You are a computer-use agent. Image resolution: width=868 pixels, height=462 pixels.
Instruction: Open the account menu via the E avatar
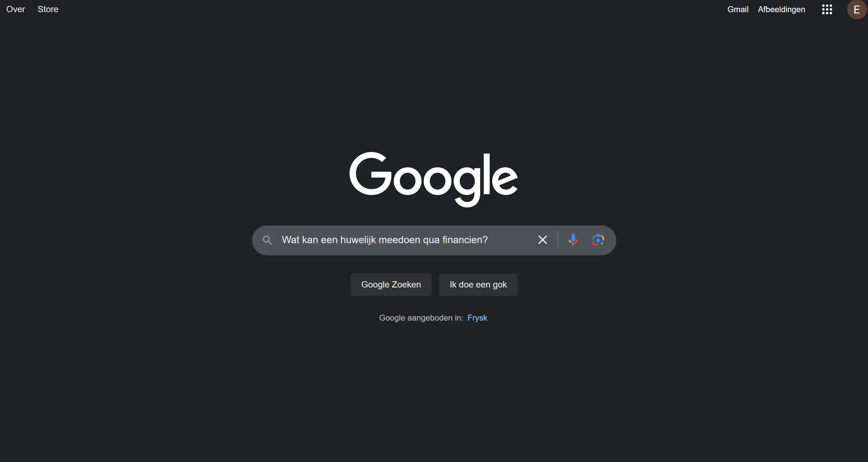point(856,9)
